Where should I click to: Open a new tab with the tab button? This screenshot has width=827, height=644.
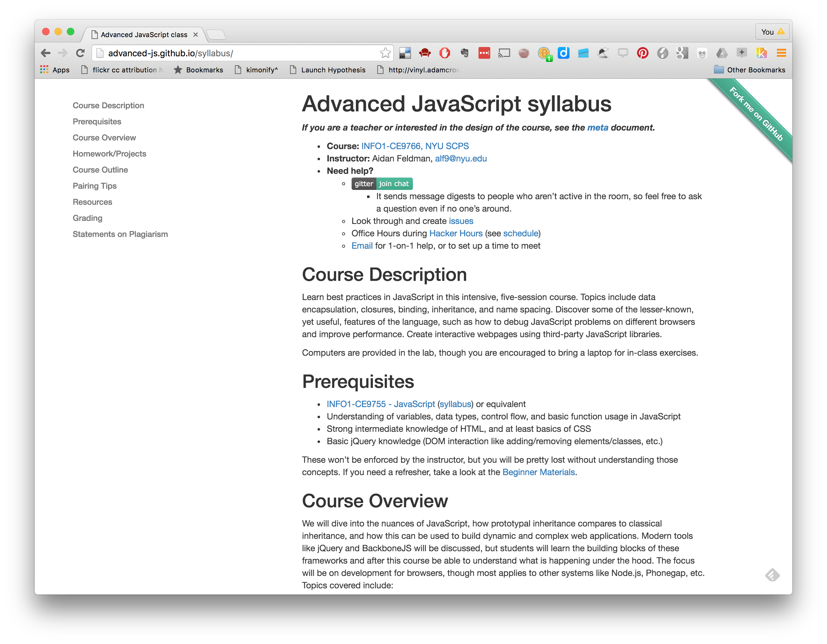pyautogui.click(x=216, y=35)
